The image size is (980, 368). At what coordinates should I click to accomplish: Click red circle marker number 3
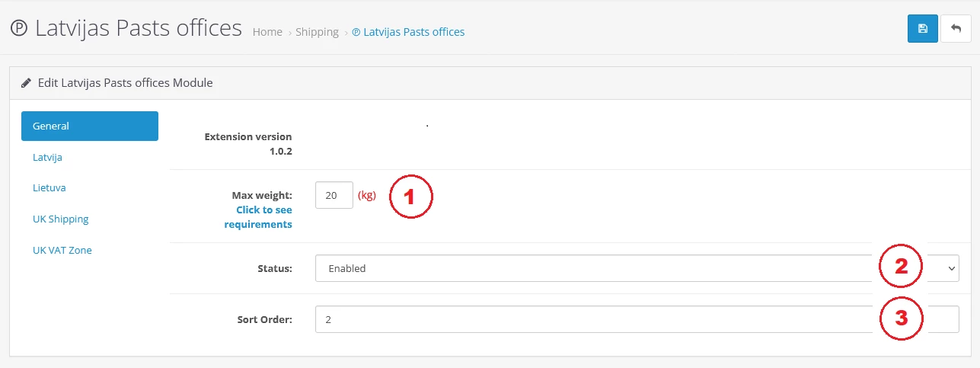coord(901,318)
